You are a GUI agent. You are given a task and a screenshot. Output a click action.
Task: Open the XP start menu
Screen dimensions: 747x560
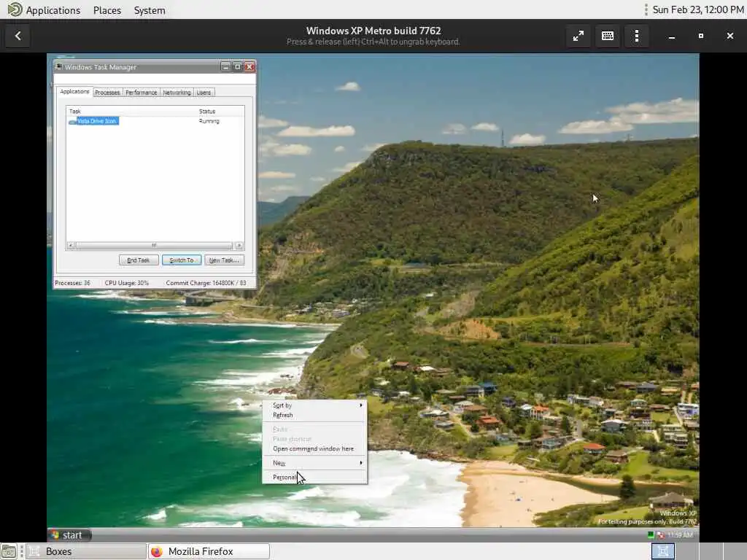(69, 534)
